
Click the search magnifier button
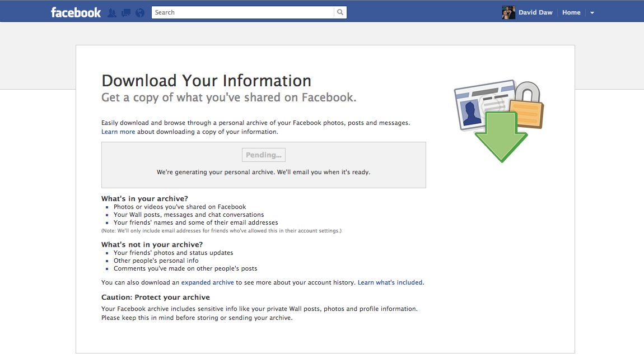tap(340, 12)
